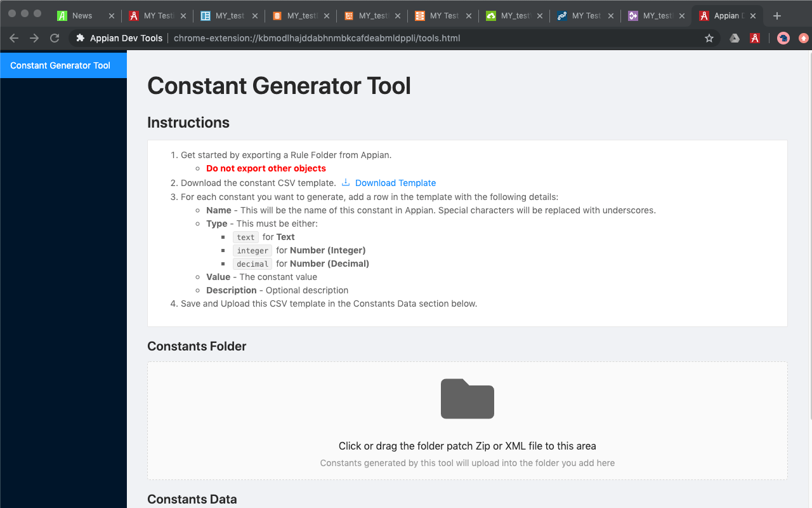Click the pink elephant extension icon
This screenshot has height=508, width=812.
pyautogui.click(x=783, y=38)
